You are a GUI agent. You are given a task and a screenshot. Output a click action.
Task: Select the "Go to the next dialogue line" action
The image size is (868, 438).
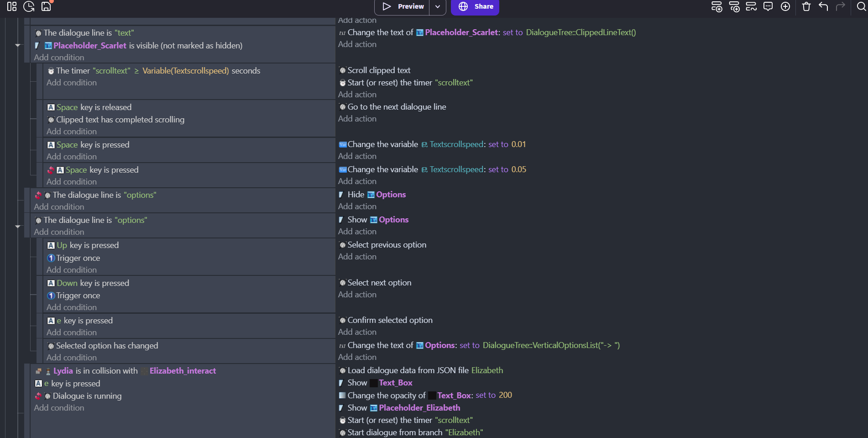pyautogui.click(x=396, y=107)
